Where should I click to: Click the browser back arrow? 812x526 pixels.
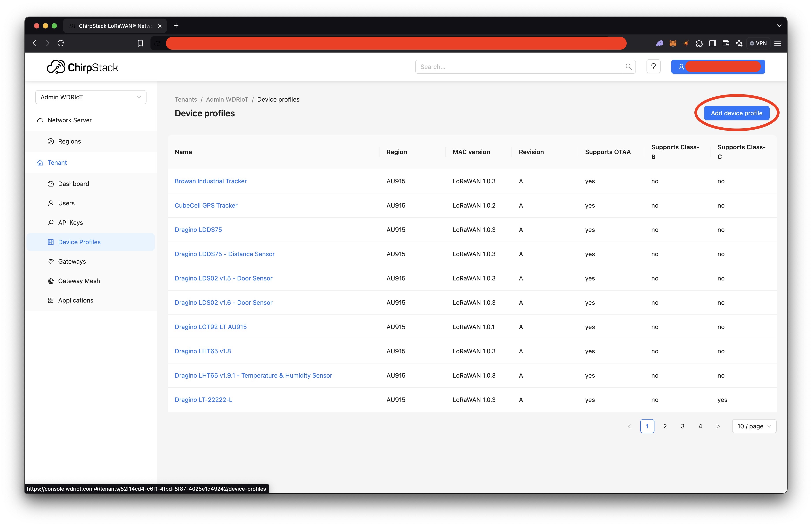click(x=34, y=43)
